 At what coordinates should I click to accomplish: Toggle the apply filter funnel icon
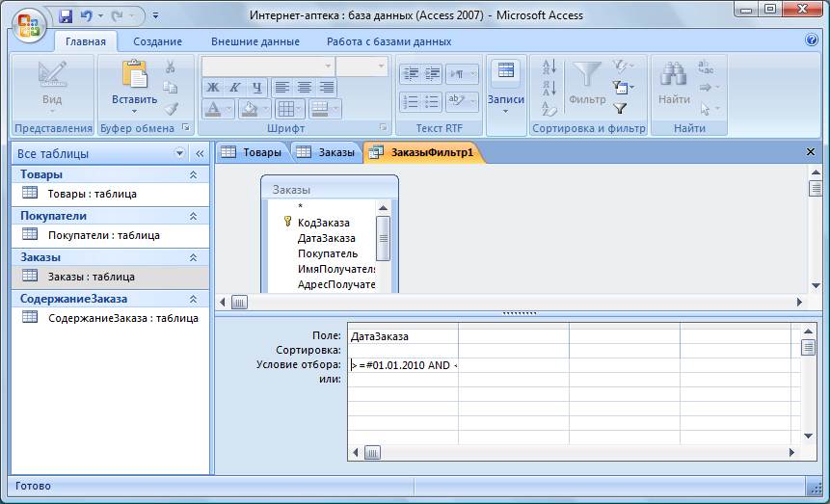[x=620, y=109]
